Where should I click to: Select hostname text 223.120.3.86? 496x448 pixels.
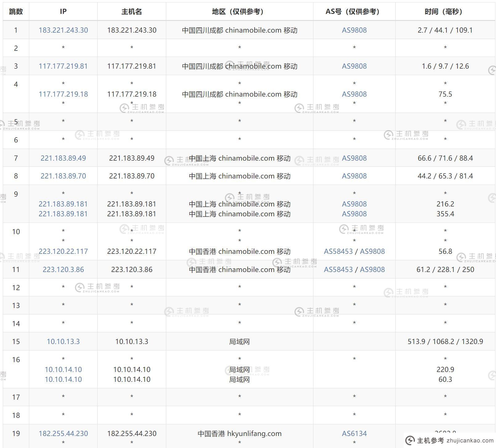tap(132, 270)
